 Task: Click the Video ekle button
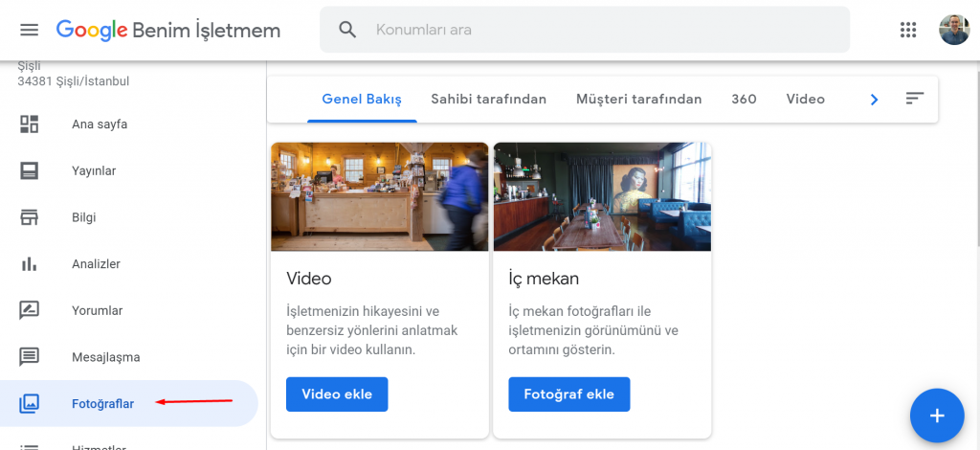point(337,394)
